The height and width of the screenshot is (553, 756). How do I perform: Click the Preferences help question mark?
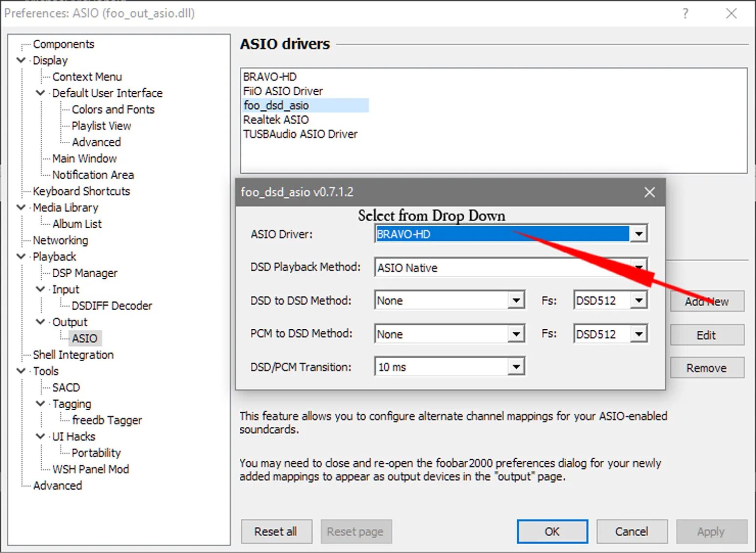point(685,14)
